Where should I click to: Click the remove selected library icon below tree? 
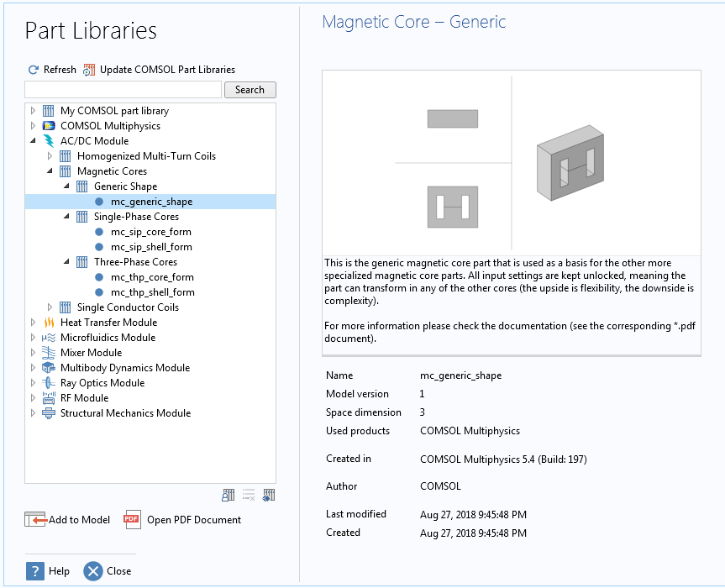tap(249, 495)
